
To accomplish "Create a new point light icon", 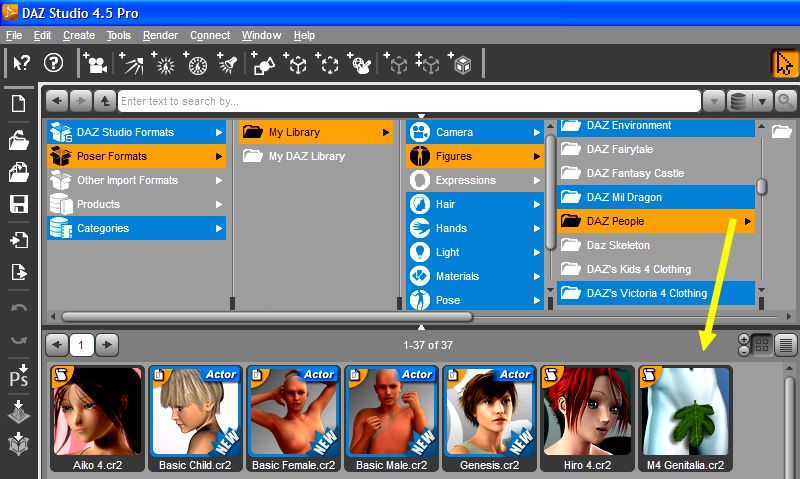I will pos(164,63).
